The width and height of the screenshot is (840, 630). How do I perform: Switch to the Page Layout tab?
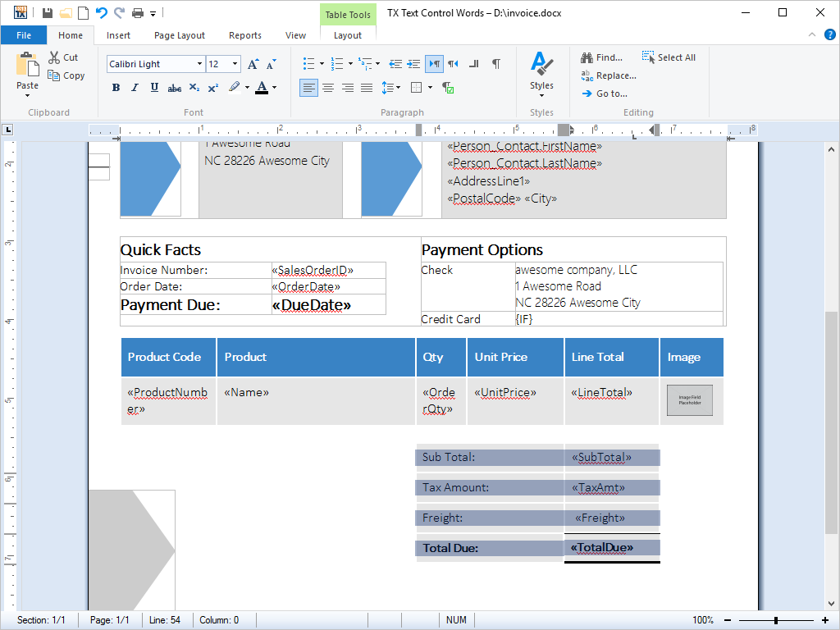[180, 35]
